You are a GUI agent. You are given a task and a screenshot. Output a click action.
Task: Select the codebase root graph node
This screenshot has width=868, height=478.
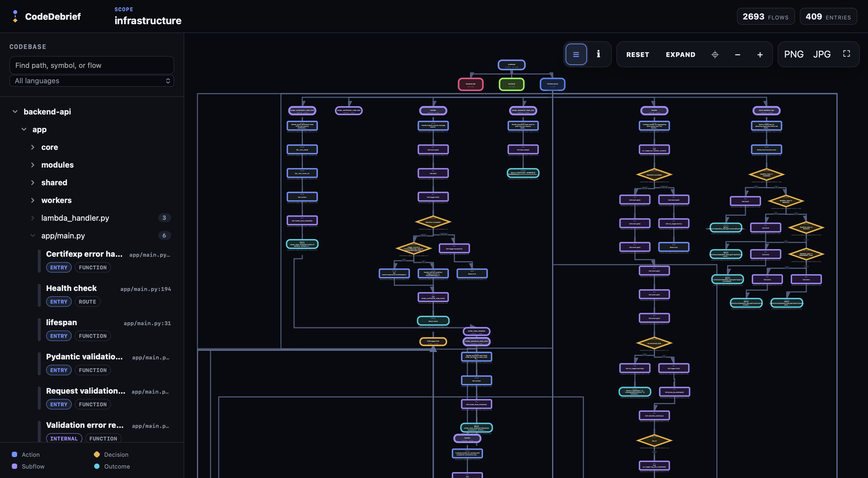tap(511, 65)
